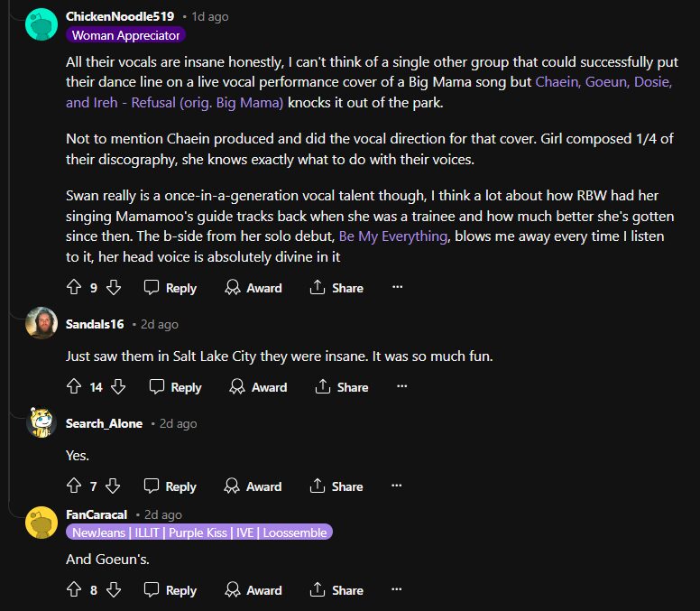Open more options on Search_Alone's comment
The height and width of the screenshot is (611, 700).
pos(397,486)
